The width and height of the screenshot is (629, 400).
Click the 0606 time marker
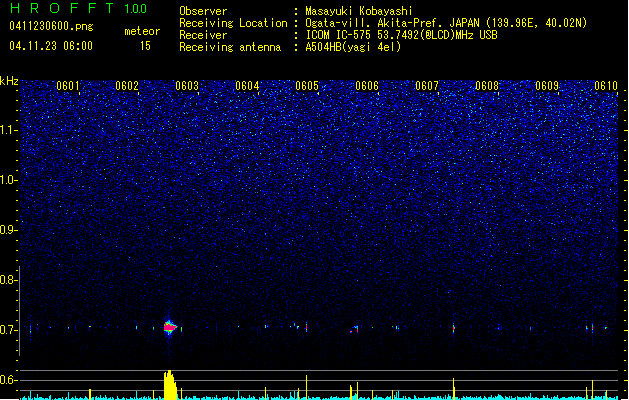pos(367,86)
